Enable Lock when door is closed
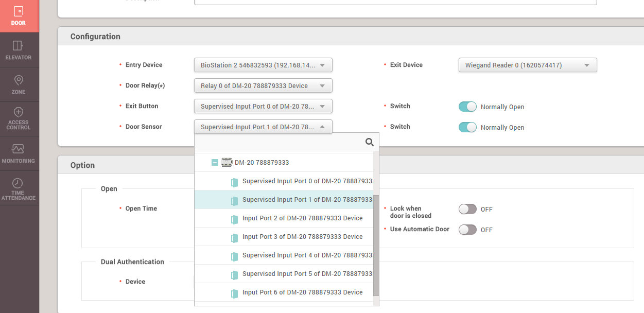The image size is (644, 313). [467, 209]
